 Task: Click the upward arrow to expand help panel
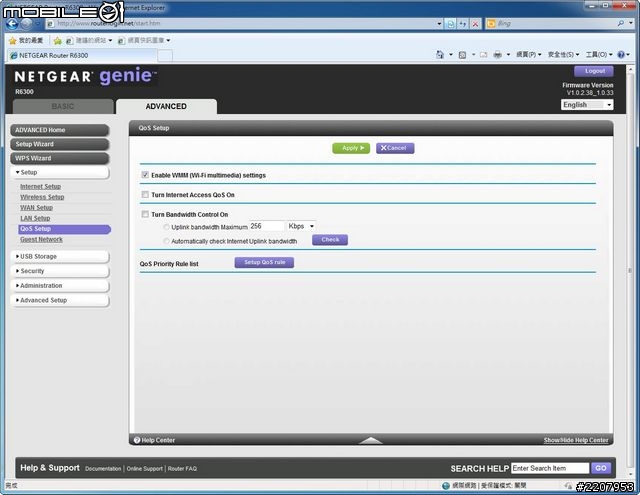[x=371, y=440]
